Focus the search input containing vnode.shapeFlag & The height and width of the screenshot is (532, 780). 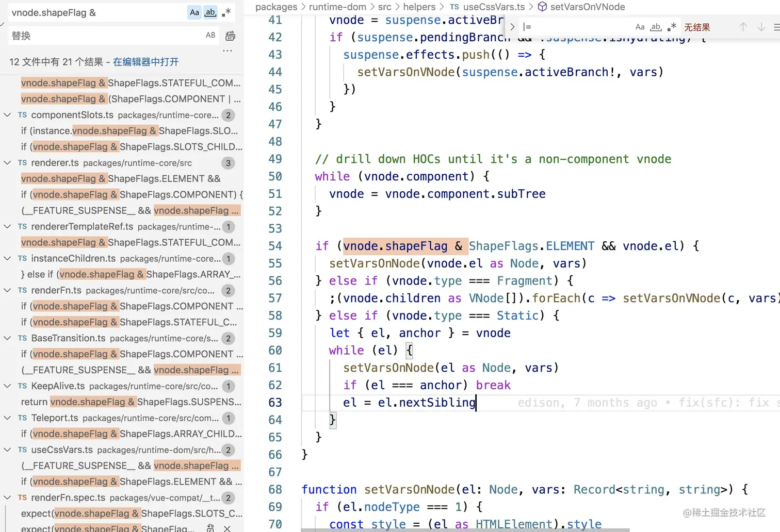coord(98,12)
